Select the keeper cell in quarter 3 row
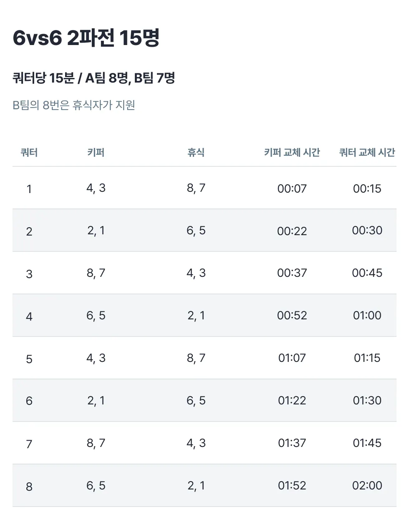Screen dimensions: 409x532 coord(96,273)
